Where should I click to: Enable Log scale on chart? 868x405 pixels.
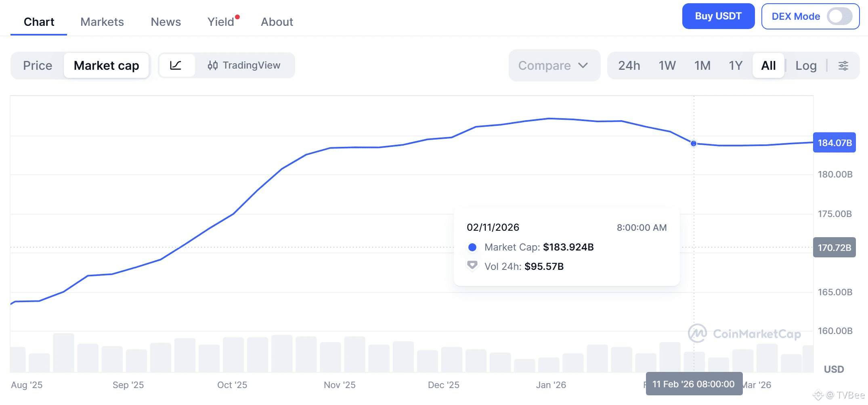coord(806,66)
